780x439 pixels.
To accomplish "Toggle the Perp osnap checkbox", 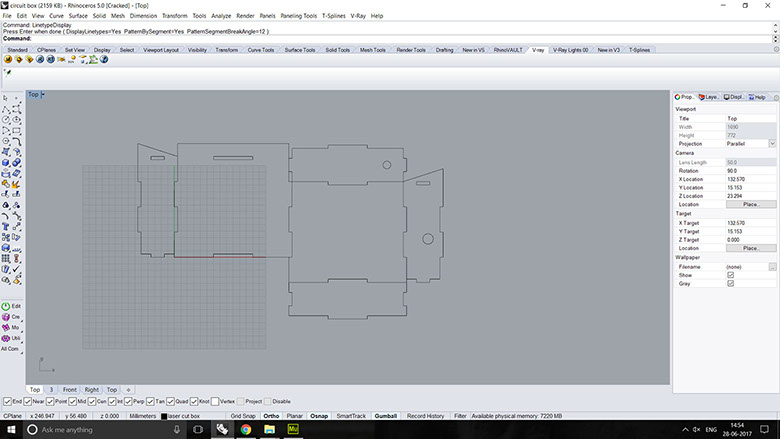I will pyautogui.click(x=128, y=401).
